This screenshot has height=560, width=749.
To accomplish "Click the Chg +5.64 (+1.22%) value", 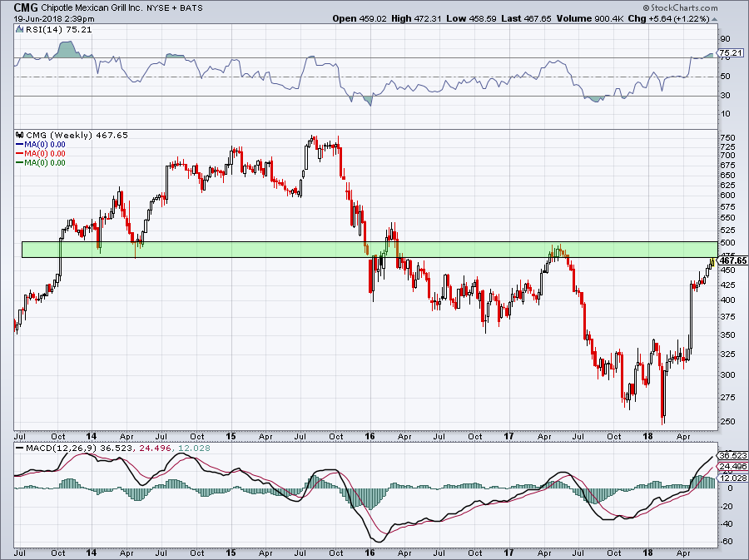I will [x=669, y=18].
